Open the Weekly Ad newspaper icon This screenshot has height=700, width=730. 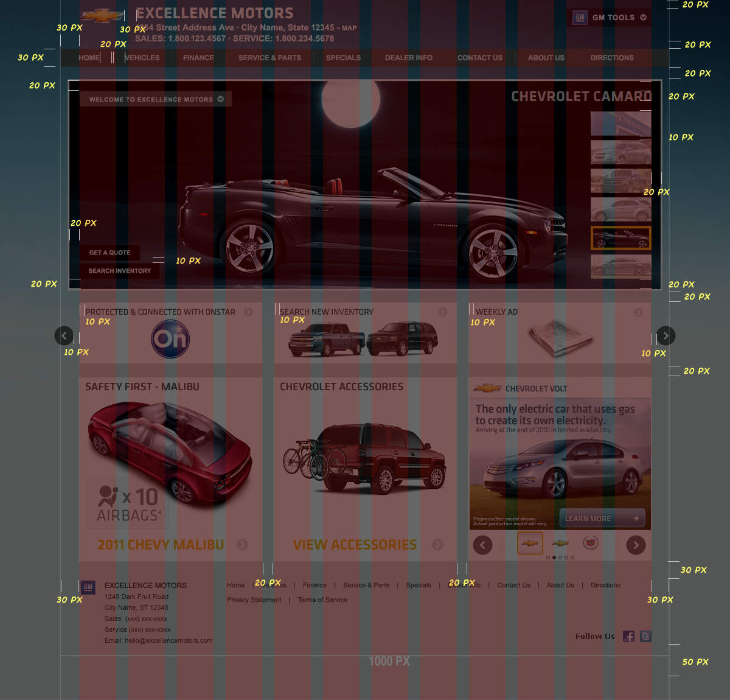click(560, 338)
